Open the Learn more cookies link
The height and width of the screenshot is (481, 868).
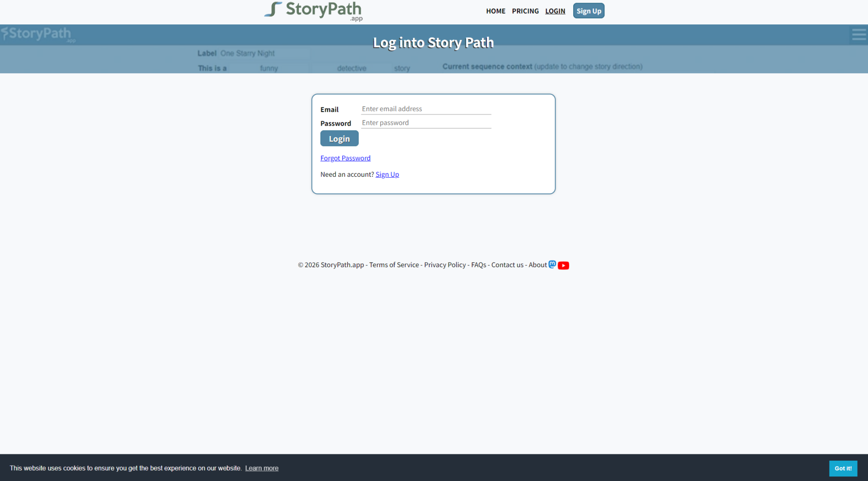pyautogui.click(x=261, y=468)
